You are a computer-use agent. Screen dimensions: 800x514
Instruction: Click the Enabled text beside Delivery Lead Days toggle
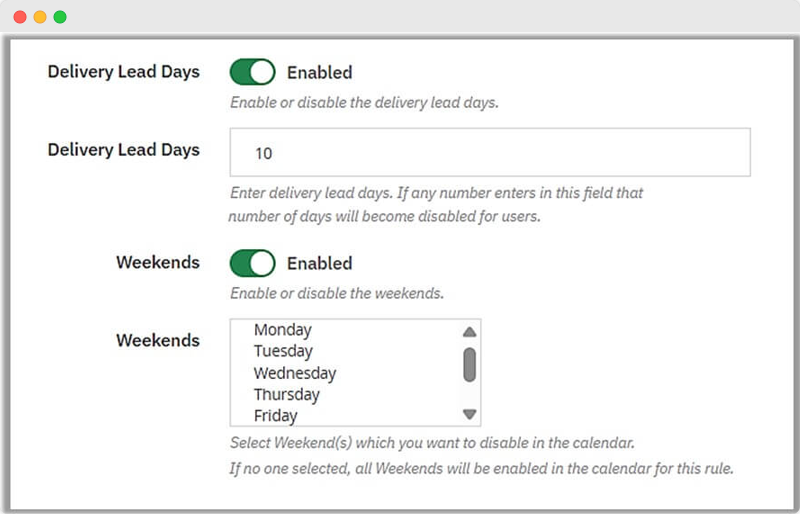pyautogui.click(x=319, y=72)
